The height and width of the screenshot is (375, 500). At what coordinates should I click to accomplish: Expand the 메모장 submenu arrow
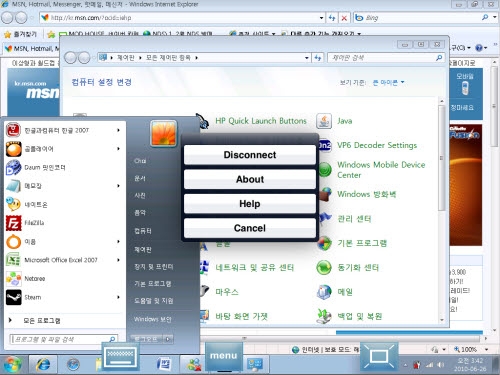coord(118,186)
